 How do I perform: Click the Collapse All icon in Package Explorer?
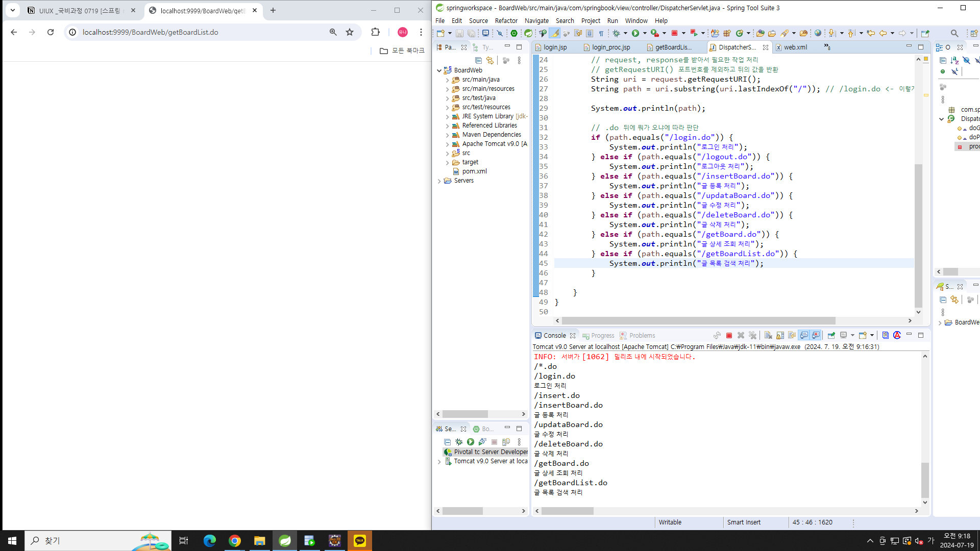(x=478, y=60)
